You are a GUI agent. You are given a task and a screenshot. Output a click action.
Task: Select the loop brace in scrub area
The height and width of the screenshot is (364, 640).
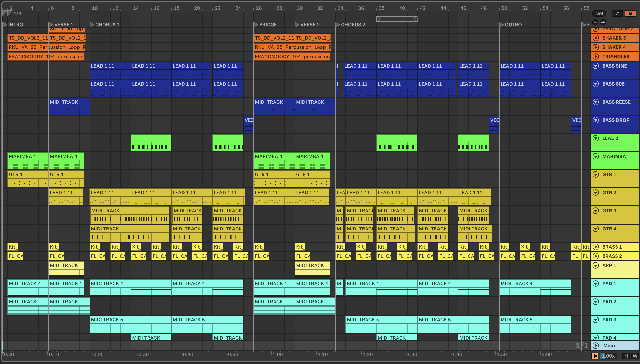coord(397,19)
